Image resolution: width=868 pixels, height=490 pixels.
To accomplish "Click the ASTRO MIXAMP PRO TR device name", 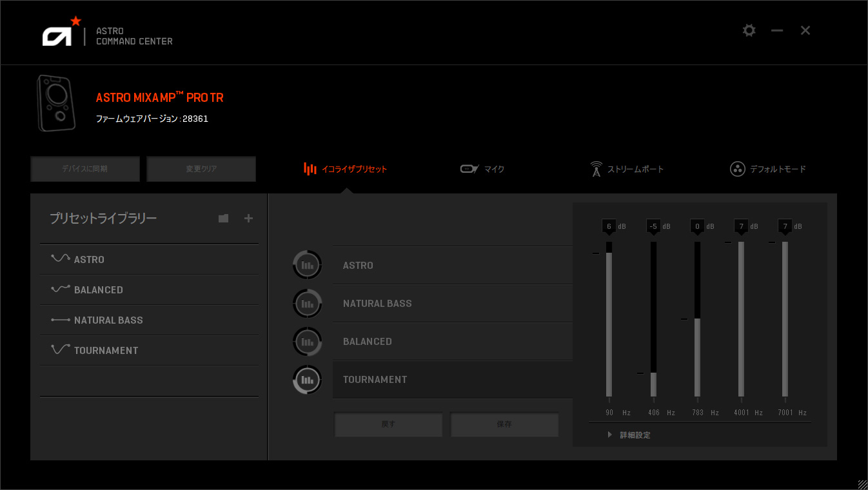I will (159, 98).
